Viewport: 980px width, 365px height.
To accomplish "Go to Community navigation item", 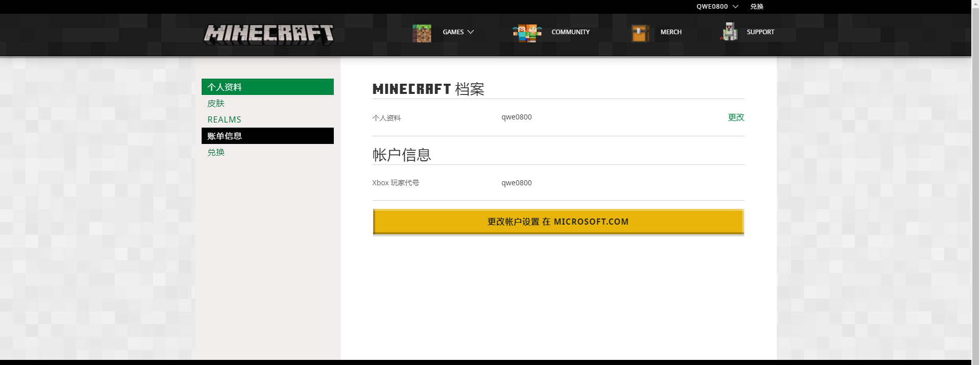I will (x=570, y=32).
